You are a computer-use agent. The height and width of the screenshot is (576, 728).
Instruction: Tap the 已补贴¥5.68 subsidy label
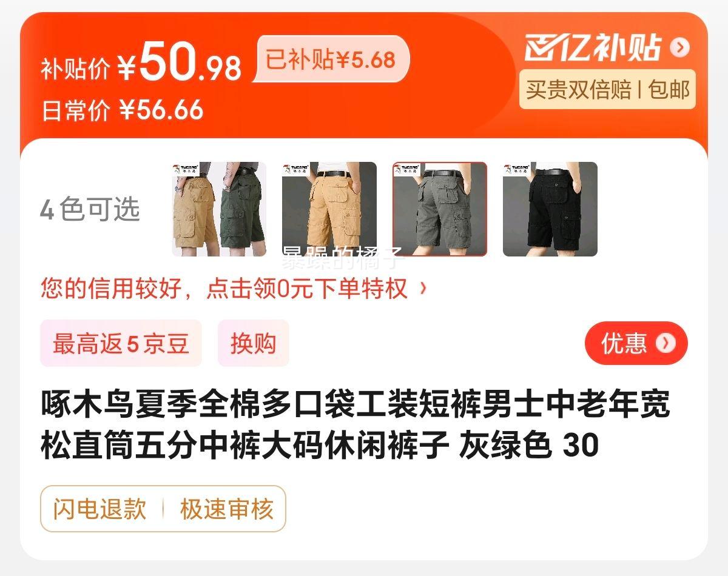[331, 59]
